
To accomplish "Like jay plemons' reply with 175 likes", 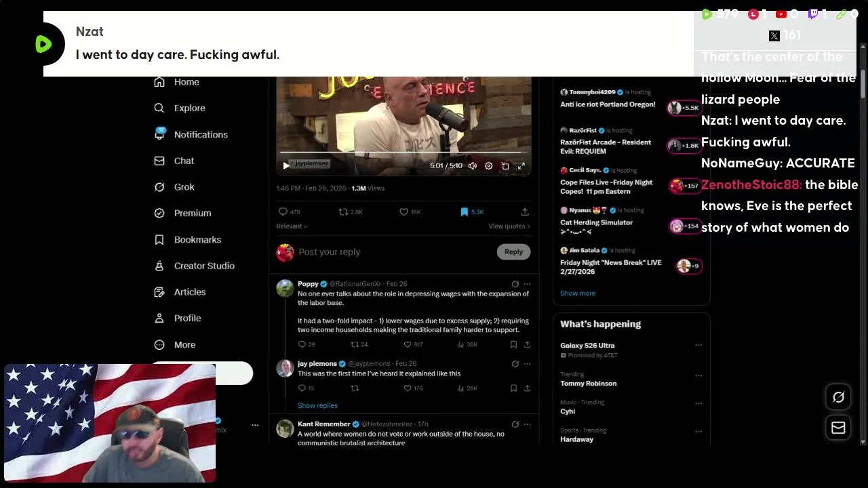I will point(414,388).
